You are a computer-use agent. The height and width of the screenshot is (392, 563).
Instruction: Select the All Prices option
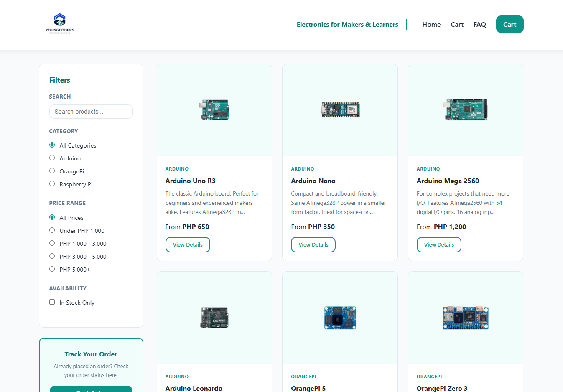click(x=52, y=217)
